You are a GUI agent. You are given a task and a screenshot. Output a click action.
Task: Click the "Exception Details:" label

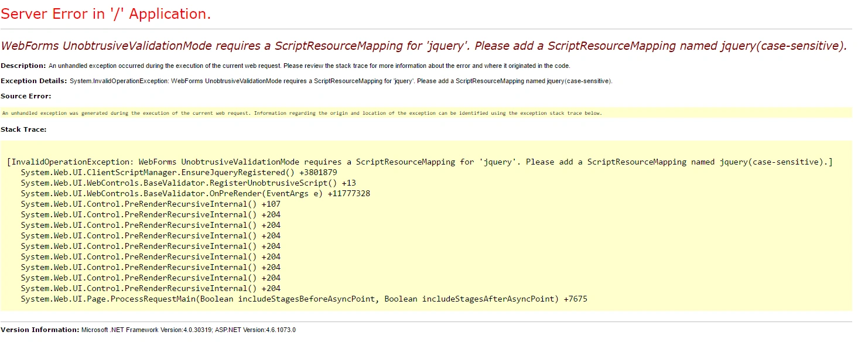point(34,81)
